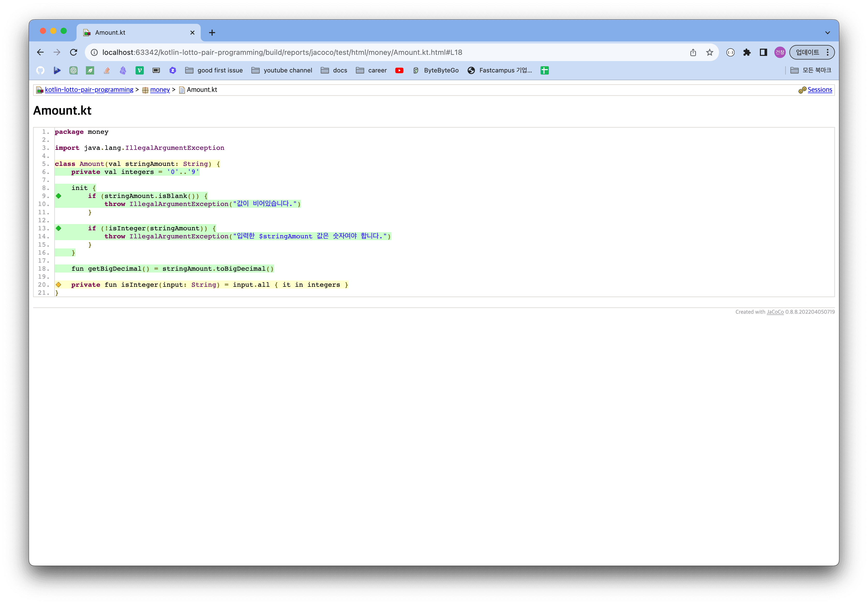Expand the tab search chevron
Viewport: 868px width, 604px height.
tap(828, 33)
